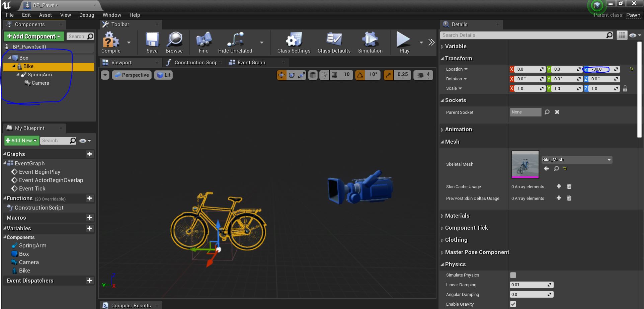Open the Window menu
Viewport: 644px width, 309px height.
point(112,15)
